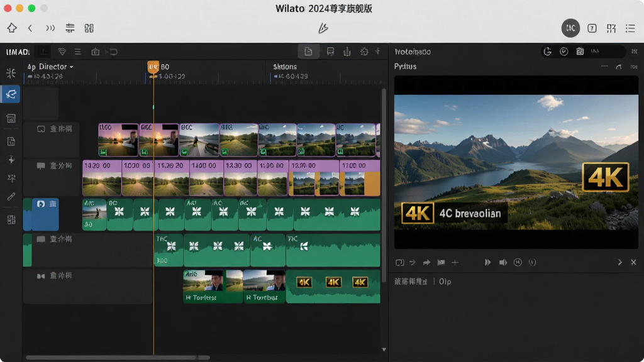Select the Skitions section in timeline header
Viewport: 644px width, 362px height.
[285, 67]
